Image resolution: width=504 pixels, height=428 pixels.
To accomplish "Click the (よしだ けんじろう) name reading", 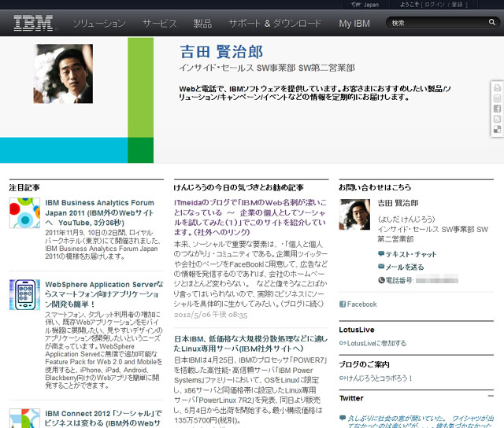I will click(406, 219).
